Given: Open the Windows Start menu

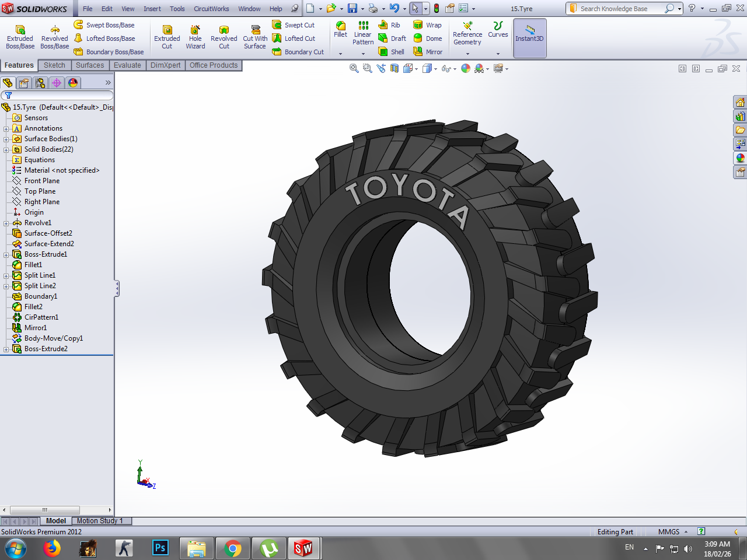Looking at the screenshot, I should pos(16,548).
